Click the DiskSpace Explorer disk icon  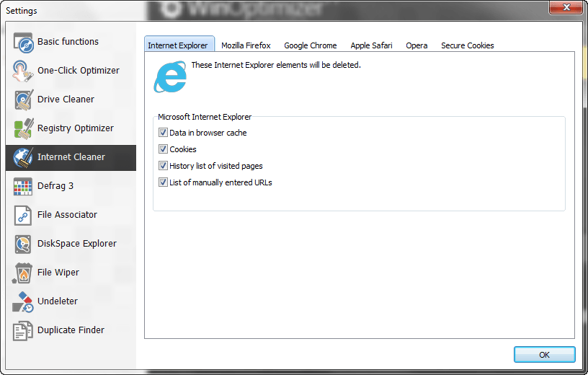pyautogui.click(x=23, y=244)
